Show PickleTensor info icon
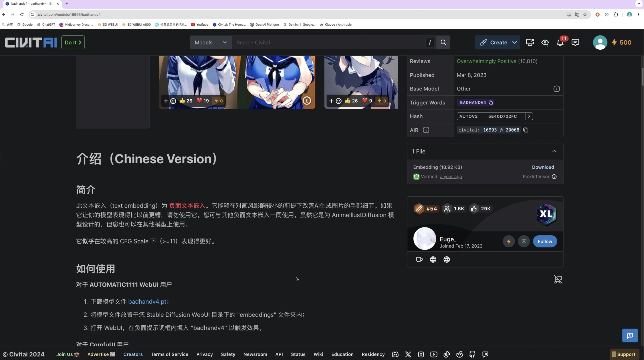This screenshot has width=644, height=360. pos(554,177)
